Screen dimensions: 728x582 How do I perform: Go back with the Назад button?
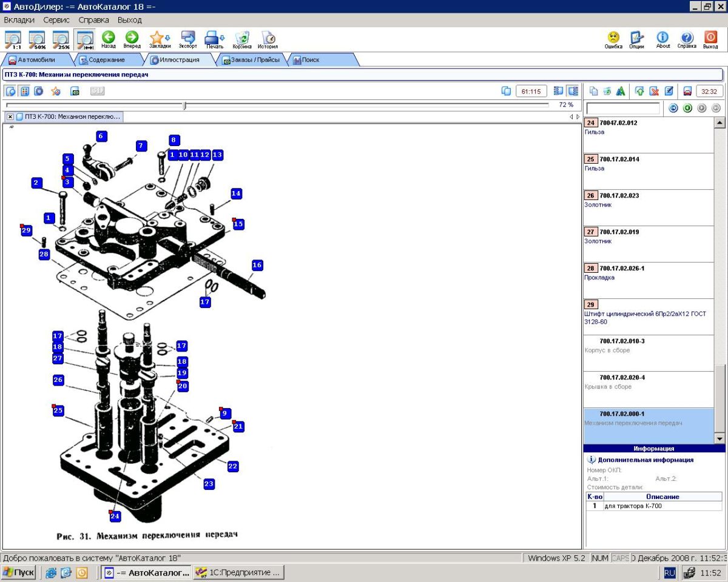[109, 39]
